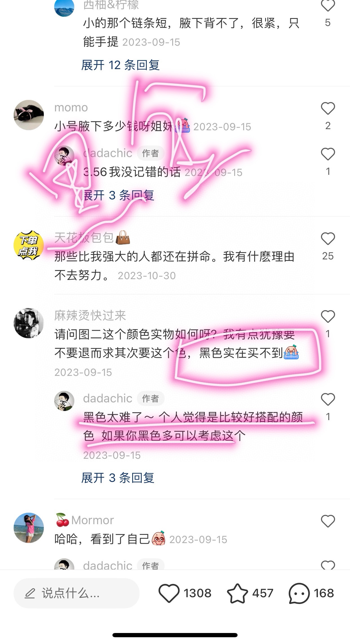Tap the 作者 badge in black color reply
The image size is (350, 644).
[x=150, y=398]
